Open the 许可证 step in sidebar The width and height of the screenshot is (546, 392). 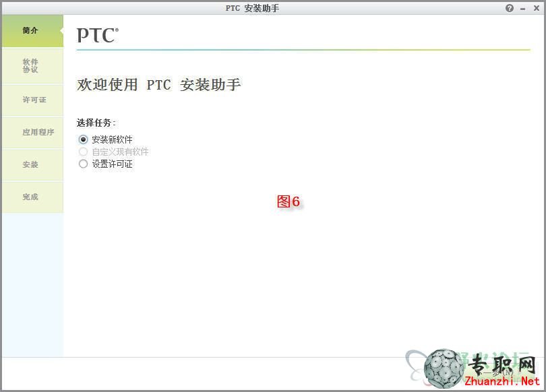pyautogui.click(x=33, y=100)
